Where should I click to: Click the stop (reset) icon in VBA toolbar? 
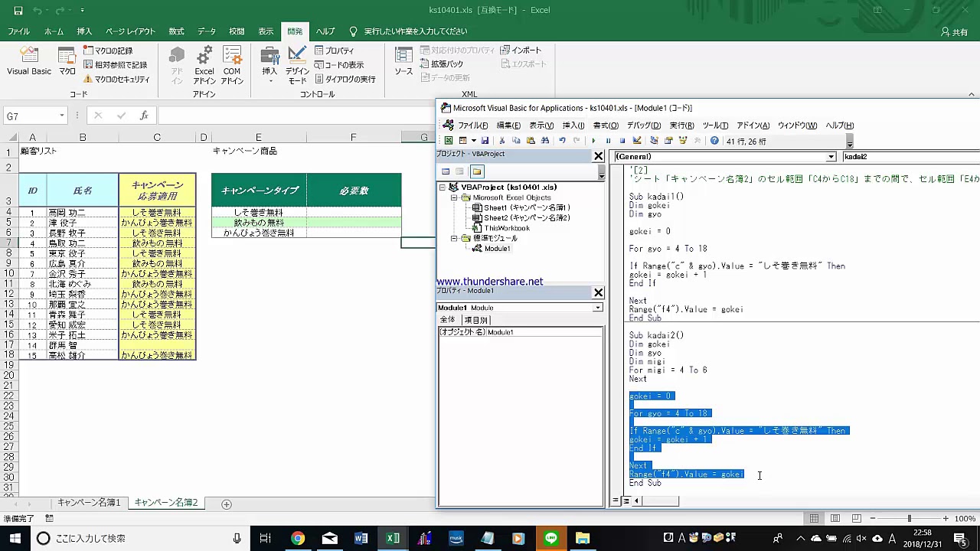pos(622,141)
